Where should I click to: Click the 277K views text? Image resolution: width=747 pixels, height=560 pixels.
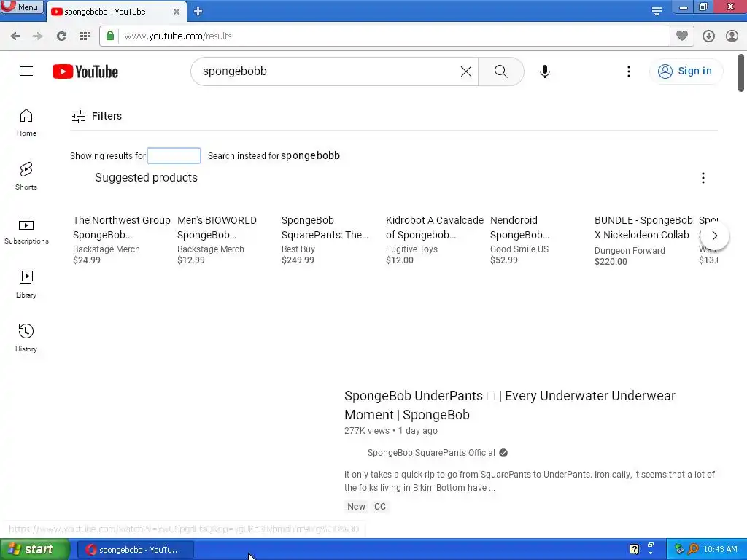367,431
